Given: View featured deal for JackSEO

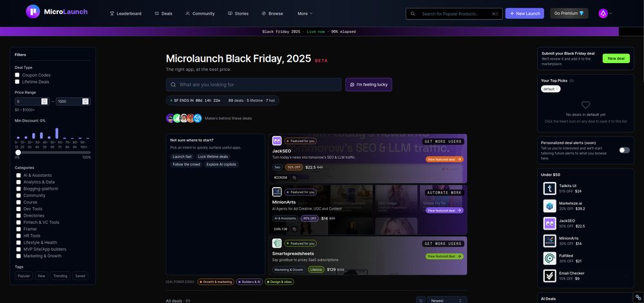Looking at the screenshot, I should pos(444,159).
